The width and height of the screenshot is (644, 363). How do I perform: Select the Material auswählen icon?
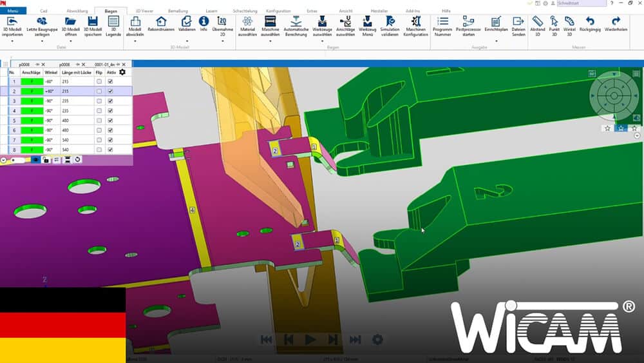click(x=248, y=22)
